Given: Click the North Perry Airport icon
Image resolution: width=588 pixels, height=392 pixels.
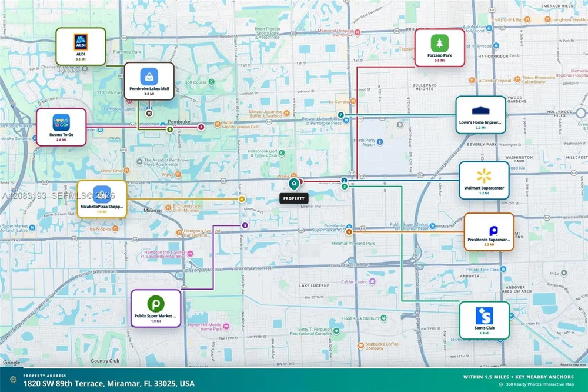Looking at the screenshot, I should 380,141.
